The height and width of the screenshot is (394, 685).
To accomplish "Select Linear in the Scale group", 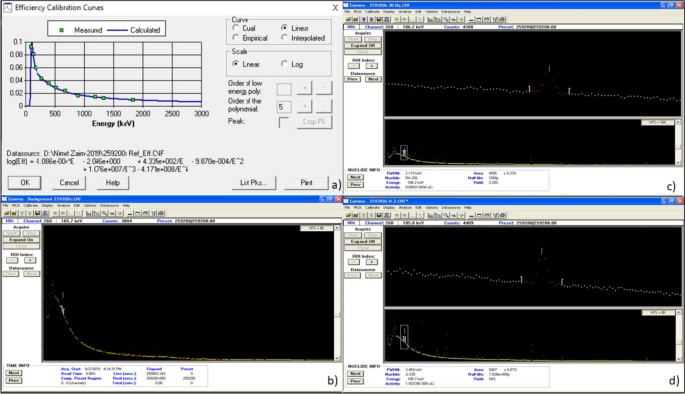I will click(236, 64).
